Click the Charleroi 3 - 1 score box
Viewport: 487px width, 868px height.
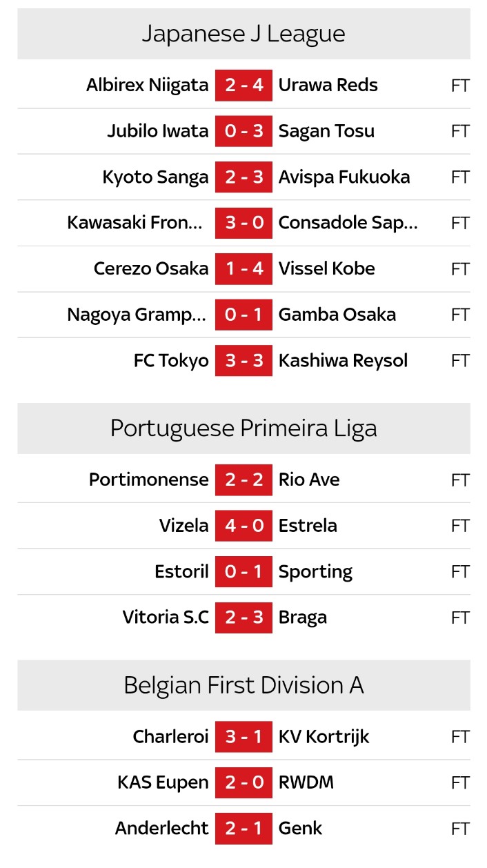(243, 737)
